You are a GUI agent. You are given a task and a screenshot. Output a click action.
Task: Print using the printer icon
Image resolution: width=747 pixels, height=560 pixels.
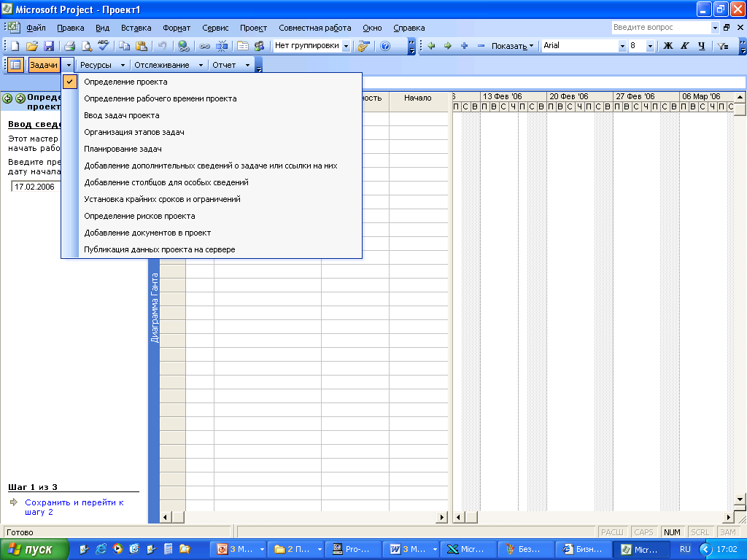(69, 46)
